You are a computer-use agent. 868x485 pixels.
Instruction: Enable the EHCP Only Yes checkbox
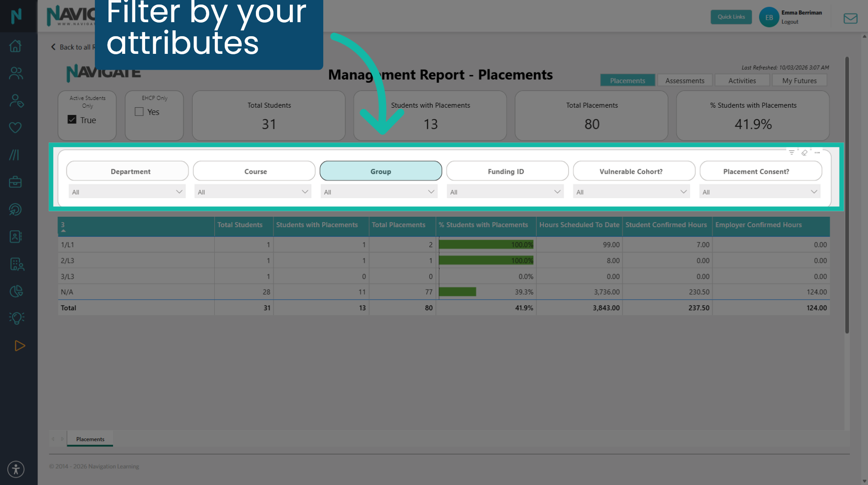(x=139, y=111)
